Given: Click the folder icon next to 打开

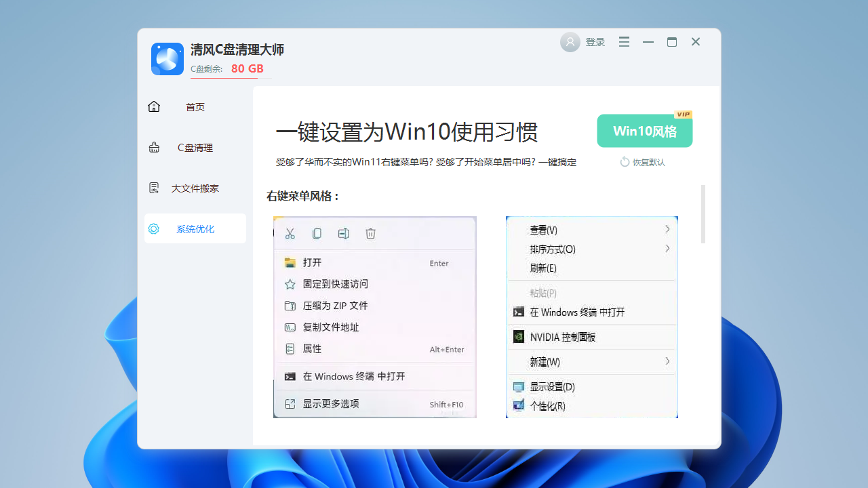Looking at the screenshot, I should point(290,263).
